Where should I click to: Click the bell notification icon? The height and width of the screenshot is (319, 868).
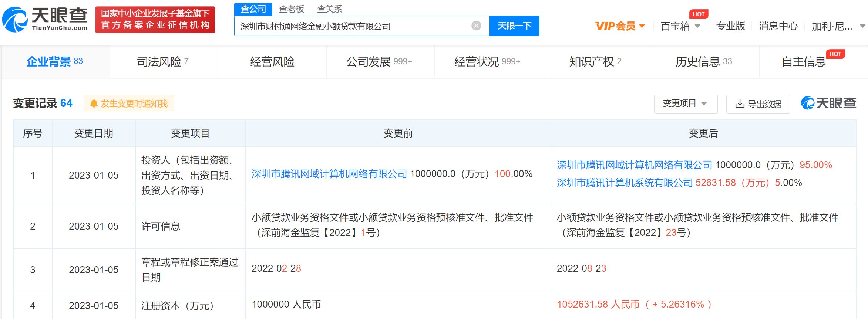(x=94, y=103)
